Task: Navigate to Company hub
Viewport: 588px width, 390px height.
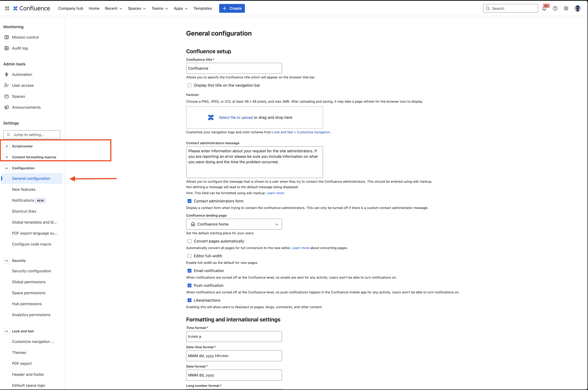Action: pos(71,8)
